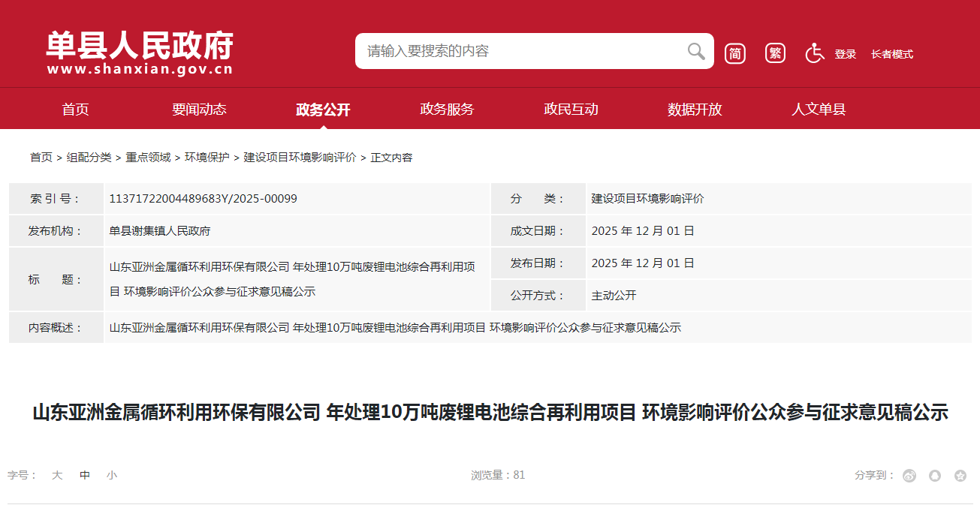Click the wheelchair accessibility icon

815,53
